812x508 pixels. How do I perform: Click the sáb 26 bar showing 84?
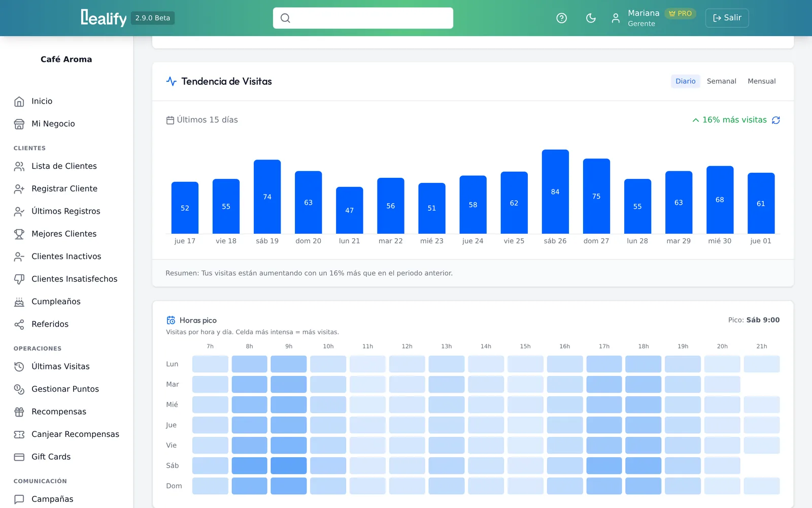click(555, 192)
